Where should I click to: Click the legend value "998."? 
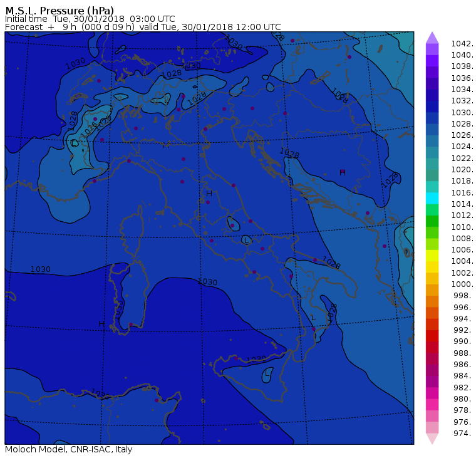coord(463,296)
